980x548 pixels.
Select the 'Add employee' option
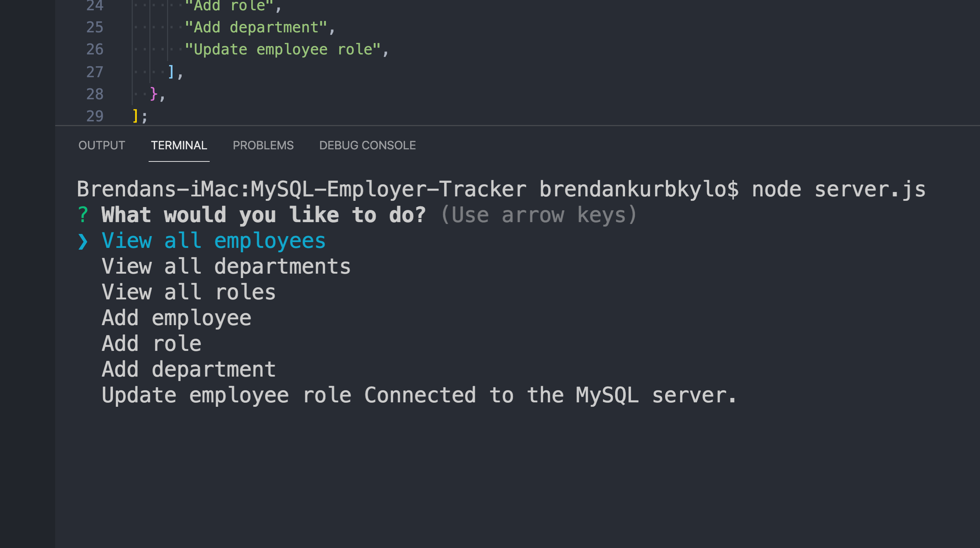point(176,317)
